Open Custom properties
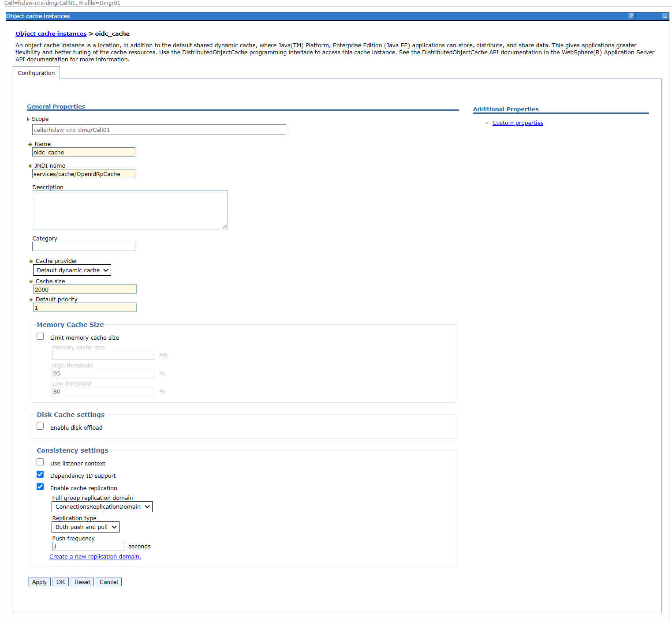Screen dimensions: 672x626 (x=518, y=123)
